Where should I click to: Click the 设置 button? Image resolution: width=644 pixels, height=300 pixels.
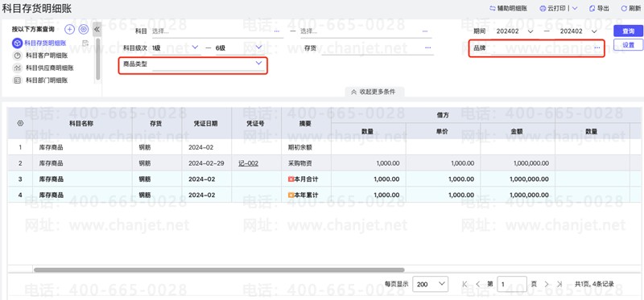629,45
